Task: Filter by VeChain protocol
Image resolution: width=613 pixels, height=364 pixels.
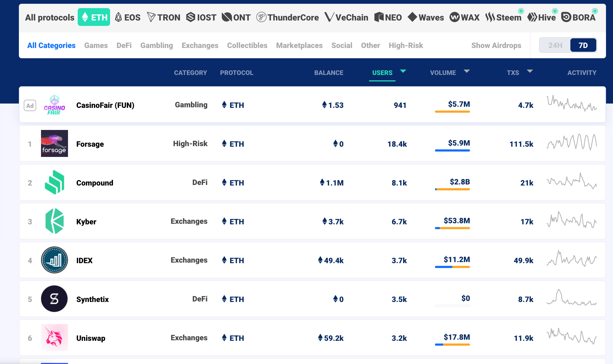Action: click(x=346, y=18)
